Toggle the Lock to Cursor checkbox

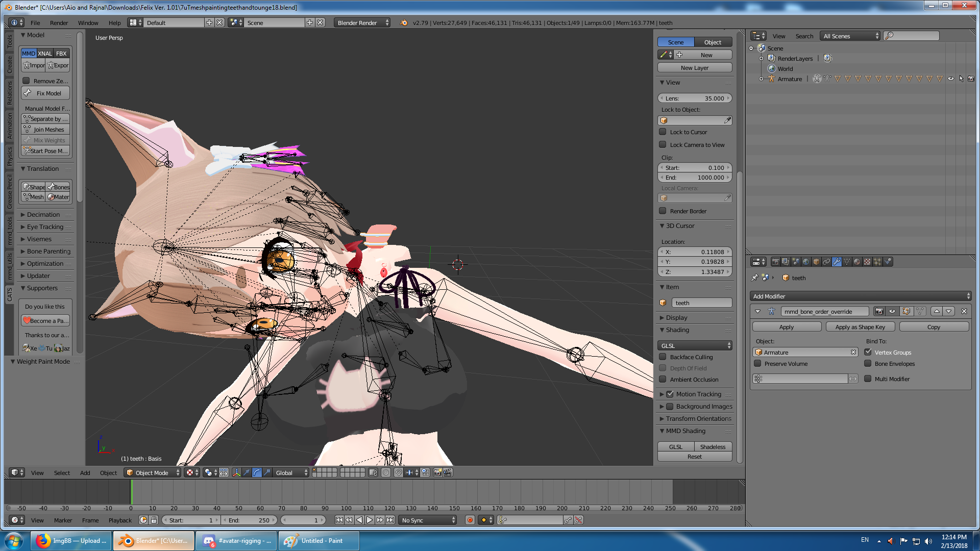coord(663,132)
